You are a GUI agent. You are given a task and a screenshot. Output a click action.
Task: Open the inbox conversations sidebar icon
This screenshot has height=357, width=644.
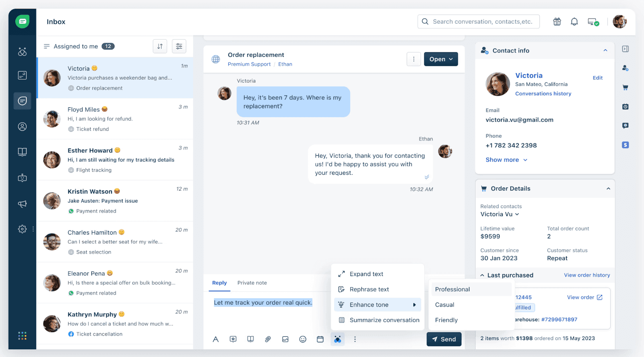point(23,101)
